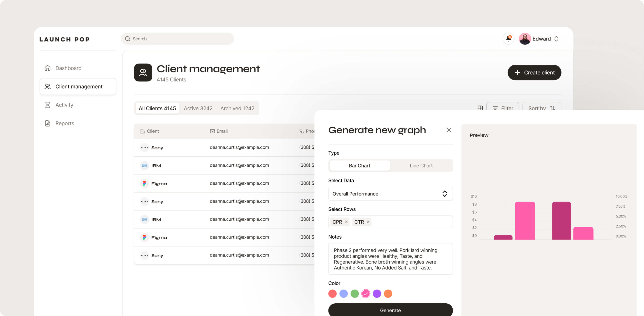Open the Overall Performance dropdown
The width and height of the screenshot is (644, 316).
pos(390,194)
